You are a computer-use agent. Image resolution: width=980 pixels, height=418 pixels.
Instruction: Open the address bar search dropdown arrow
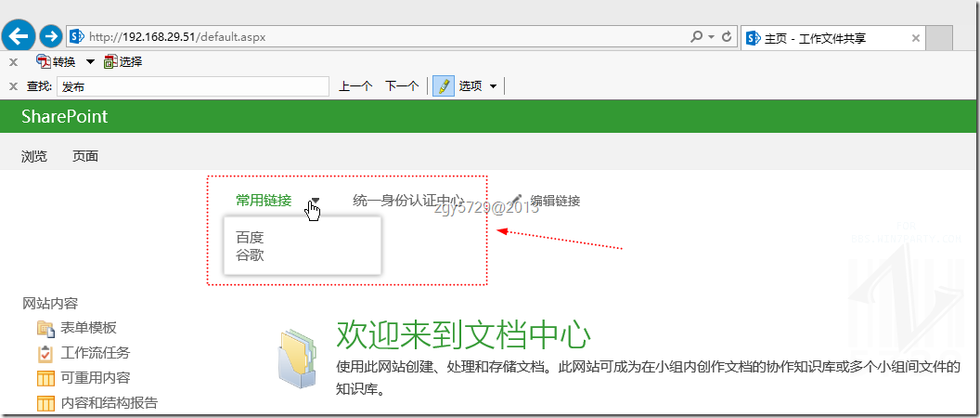(711, 37)
